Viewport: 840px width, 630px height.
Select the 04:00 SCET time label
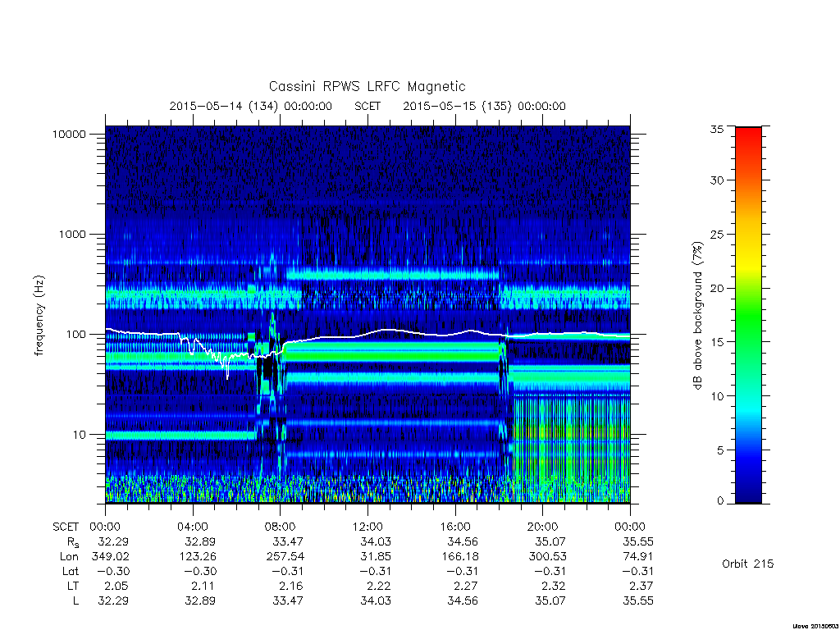[192, 527]
